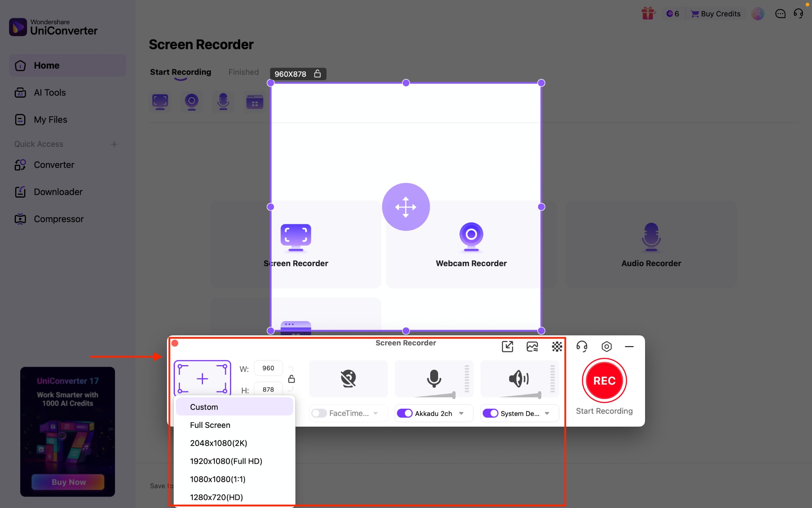
Task: Open the credits balance showing 6
Action: click(673, 14)
